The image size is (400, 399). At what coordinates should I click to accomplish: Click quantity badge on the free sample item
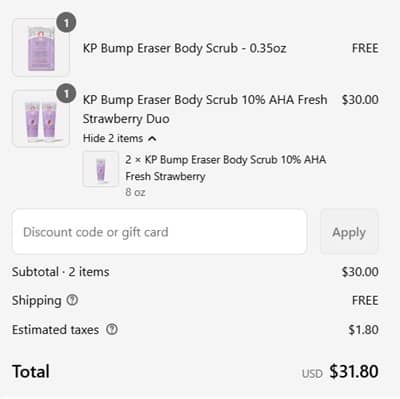pos(66,22)
